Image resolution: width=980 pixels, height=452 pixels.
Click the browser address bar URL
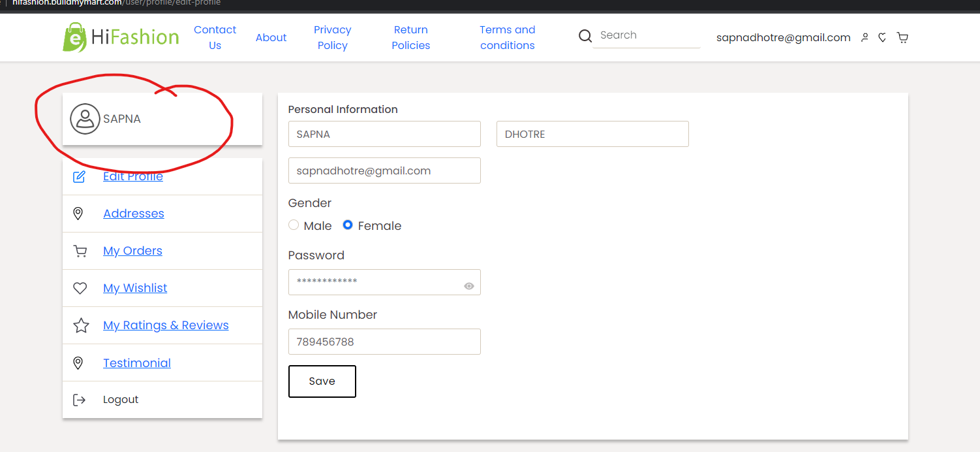click(116, 3)
